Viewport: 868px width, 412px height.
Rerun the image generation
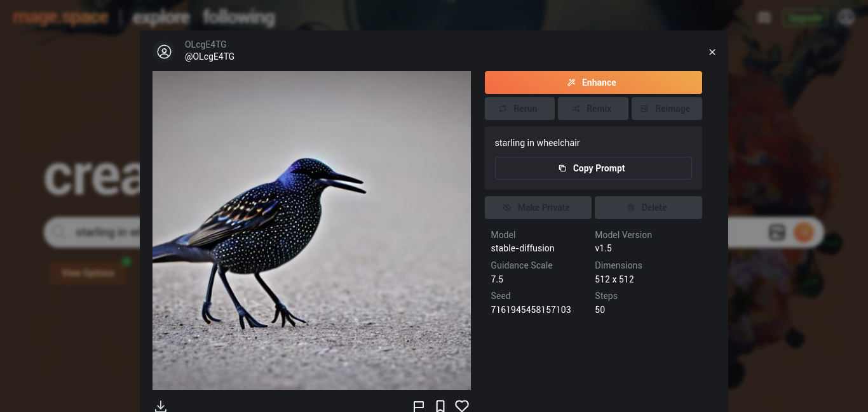(519, 109)
